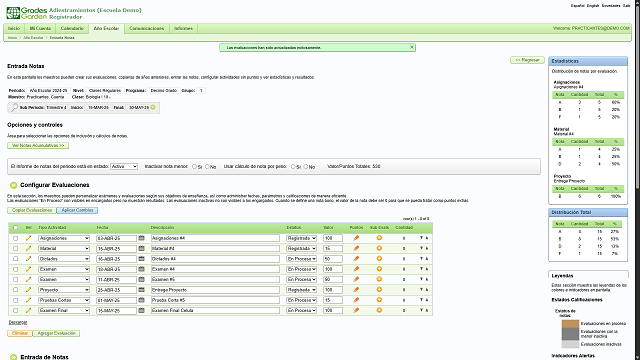Select Sí for Usar cálculo de nota por peso
This screenshot has width=640, height=360.
[293, 167]
